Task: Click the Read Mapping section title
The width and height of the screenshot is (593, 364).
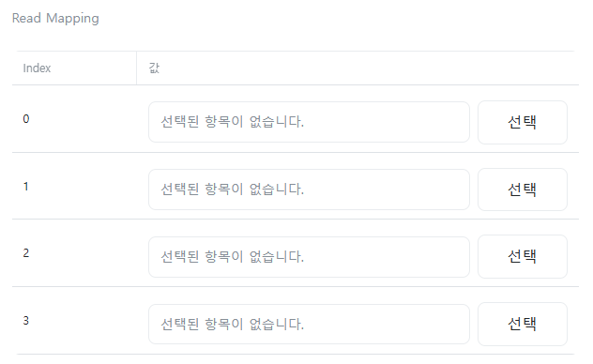Action: coord(55,18)
